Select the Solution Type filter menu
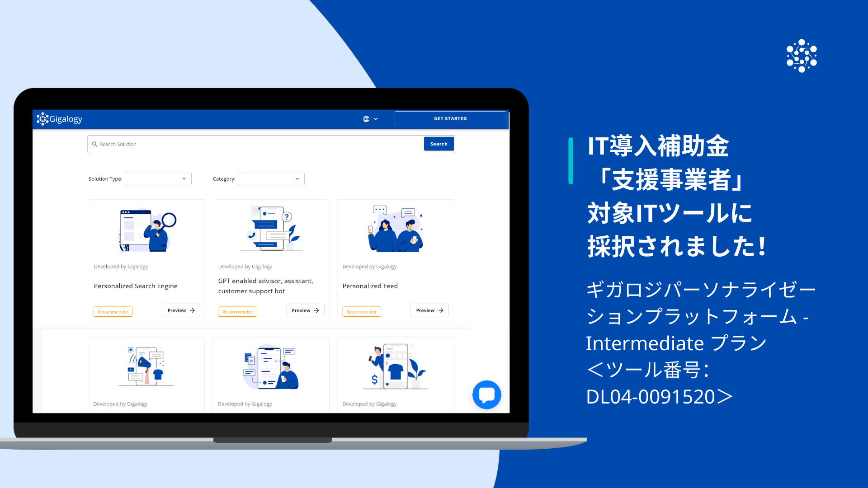The height and width of the screenshot is (488, 868). [x=157, y=178]
